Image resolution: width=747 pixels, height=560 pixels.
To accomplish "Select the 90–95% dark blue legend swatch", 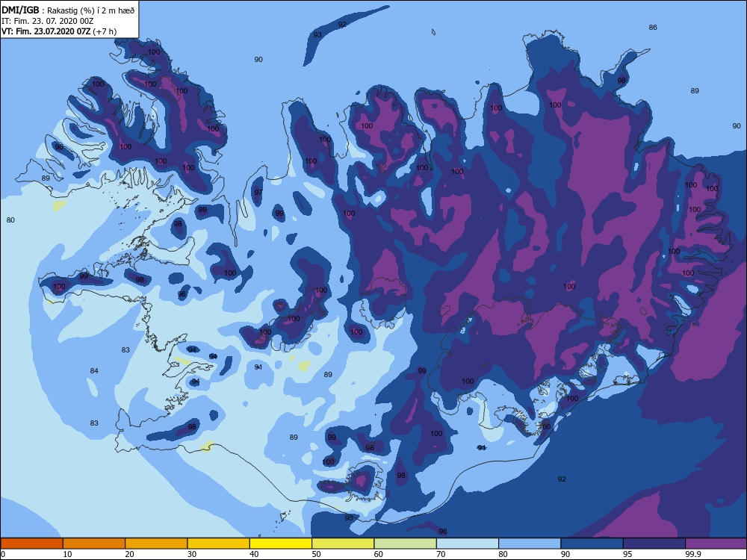I will point(592,544).
